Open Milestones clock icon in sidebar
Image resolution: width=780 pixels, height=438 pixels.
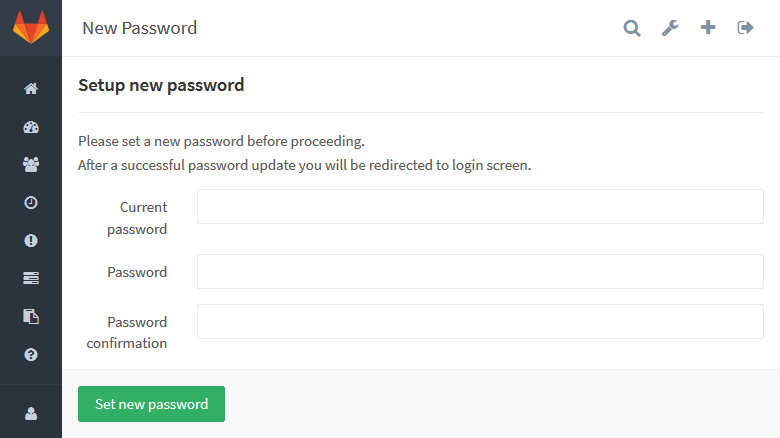tap(31, 203)
